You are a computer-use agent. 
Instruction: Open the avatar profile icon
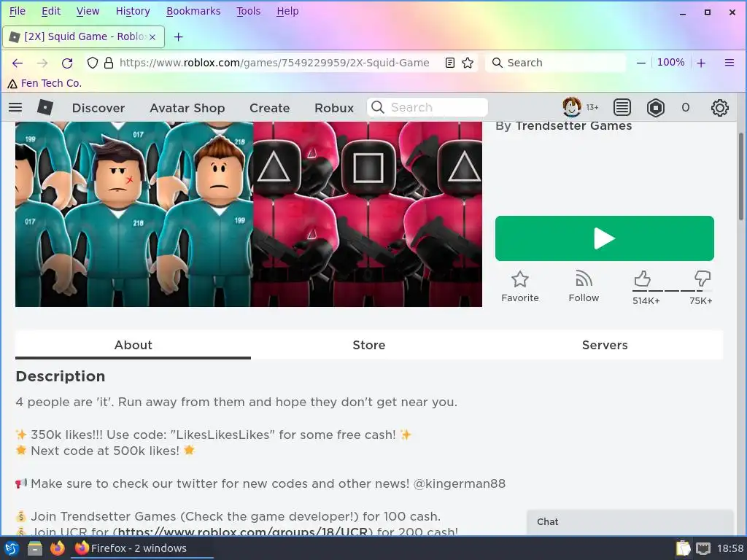click(x=571, y=107)
